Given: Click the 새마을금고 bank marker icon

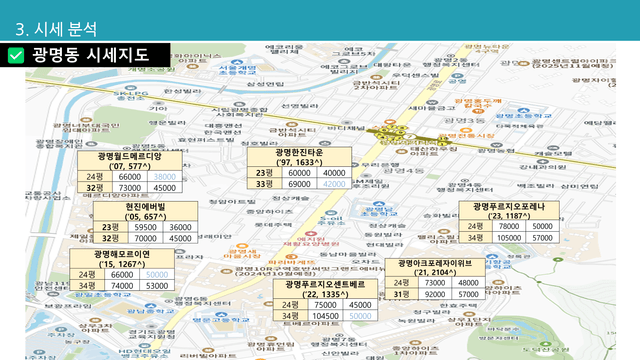Looking at the screenshot, I should tap(432, 102).
